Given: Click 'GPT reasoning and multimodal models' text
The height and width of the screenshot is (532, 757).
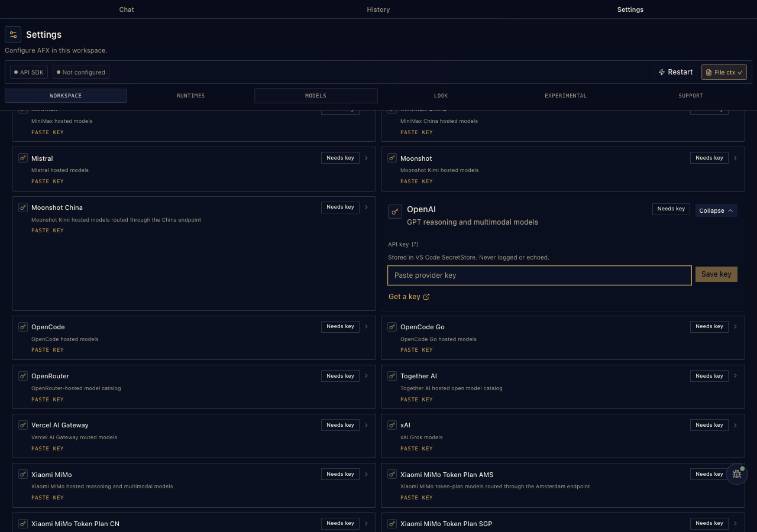Looking at the screenshot, I should tap(473, 222).
